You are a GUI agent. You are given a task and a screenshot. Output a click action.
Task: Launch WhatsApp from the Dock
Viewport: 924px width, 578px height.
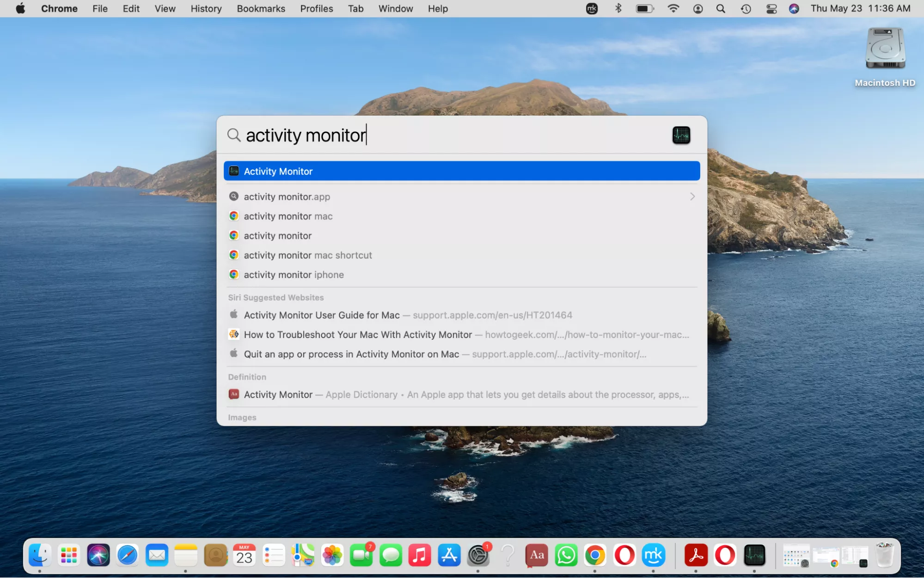566,555
